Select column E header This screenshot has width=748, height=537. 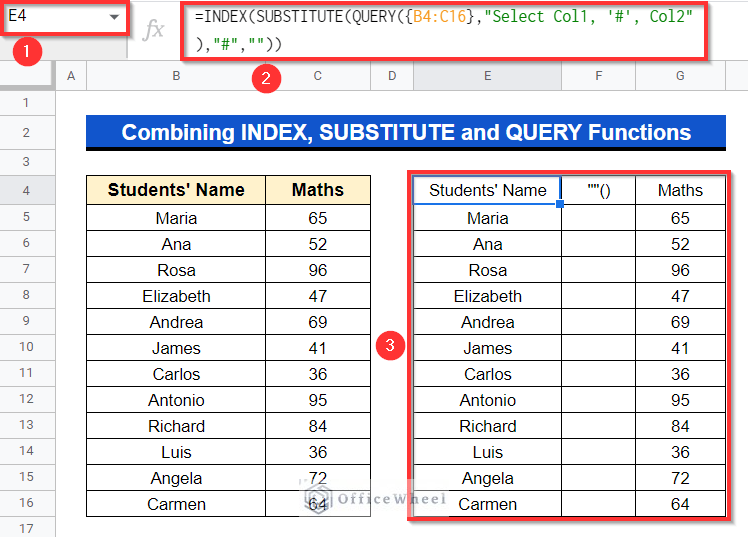point(487,76)
